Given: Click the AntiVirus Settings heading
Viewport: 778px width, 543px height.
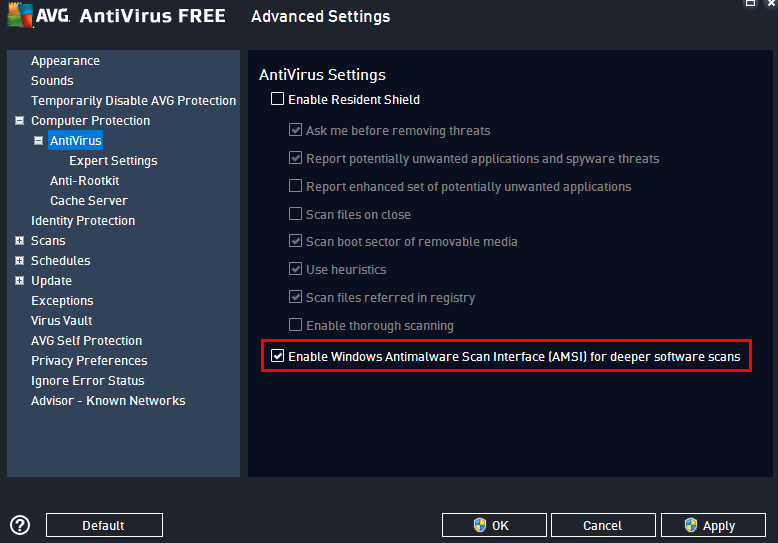Looking at the screenshot, I should click(x=323, y=74).
